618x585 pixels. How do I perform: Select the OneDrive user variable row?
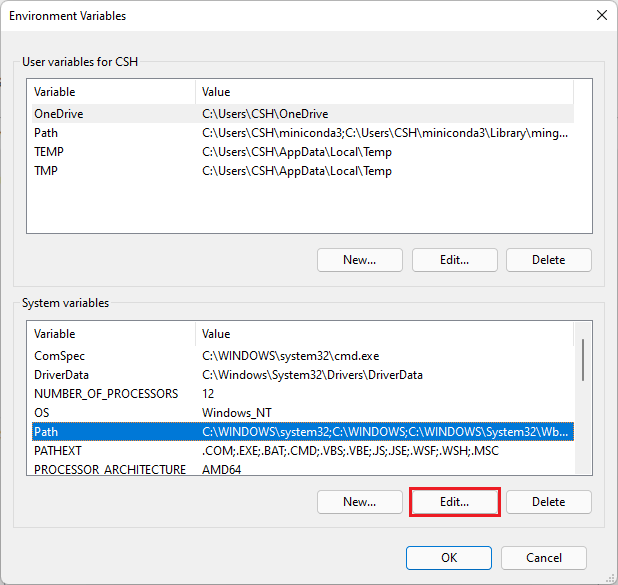[x=303, y=114]
